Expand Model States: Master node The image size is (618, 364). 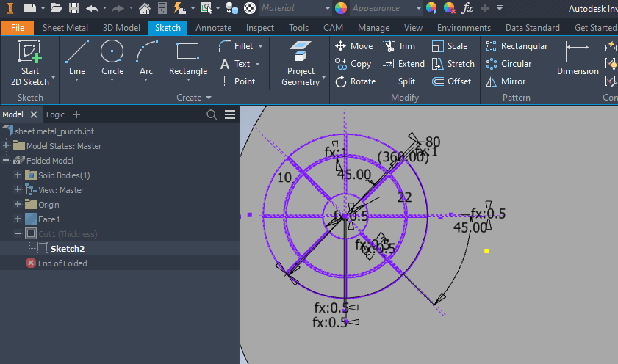[x=6, y=146]
